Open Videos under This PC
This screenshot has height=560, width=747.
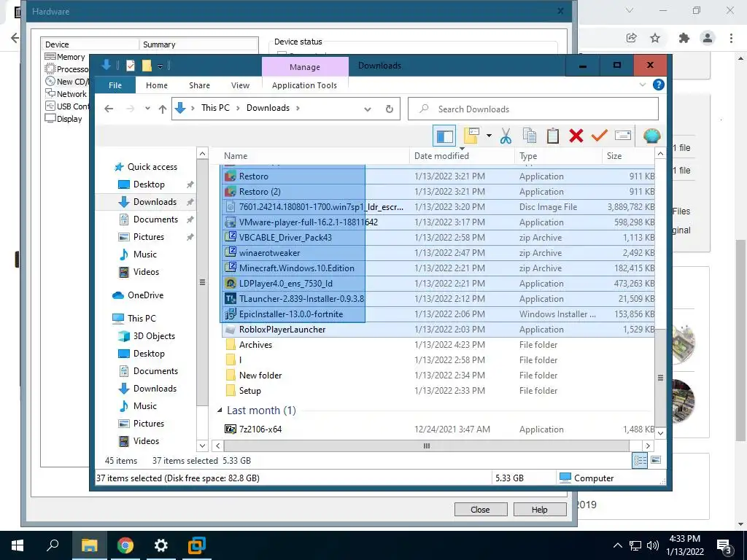point(146,441)
